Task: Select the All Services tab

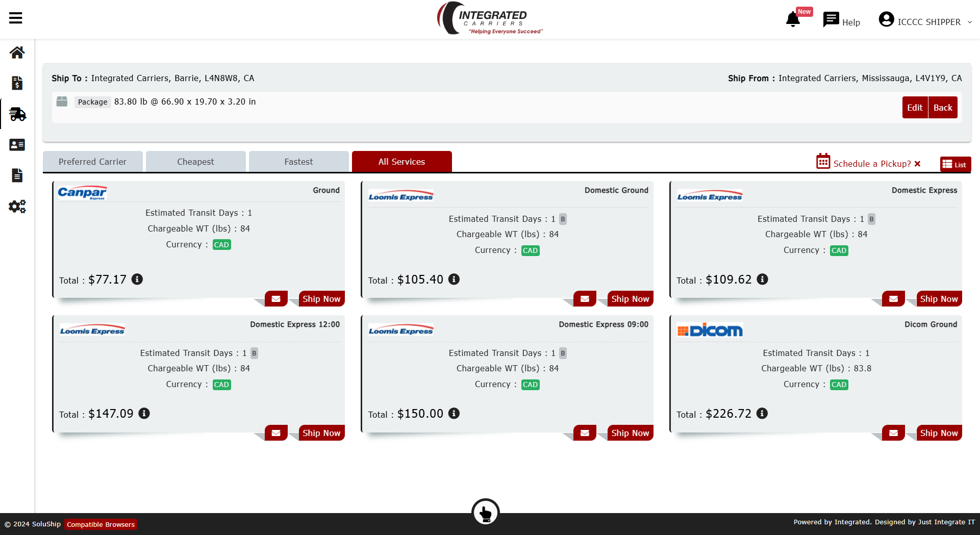Action: 401,162
